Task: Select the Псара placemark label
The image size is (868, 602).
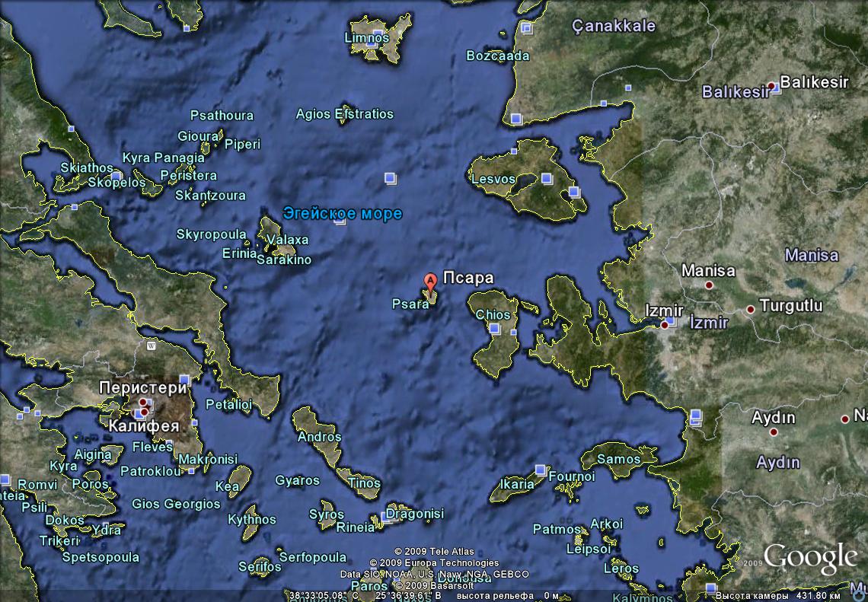Action: click(468, 279)
